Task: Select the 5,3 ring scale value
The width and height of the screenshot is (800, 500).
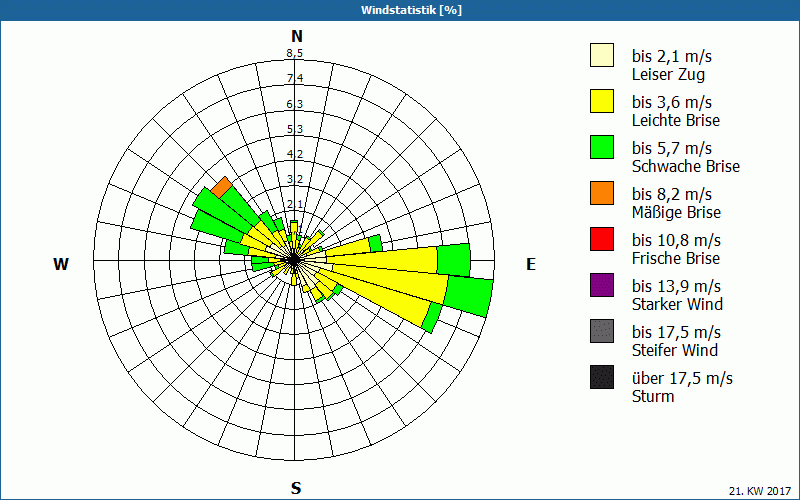Action: tap(295, 129)
